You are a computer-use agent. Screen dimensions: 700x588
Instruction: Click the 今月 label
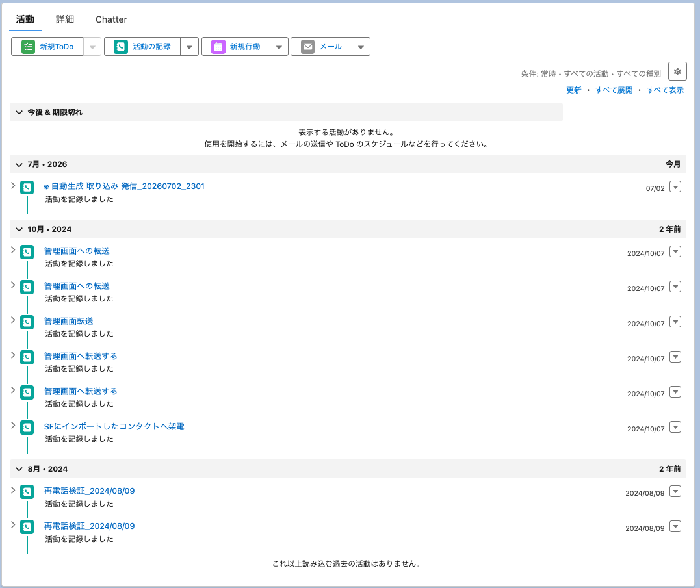pos(673,164)
